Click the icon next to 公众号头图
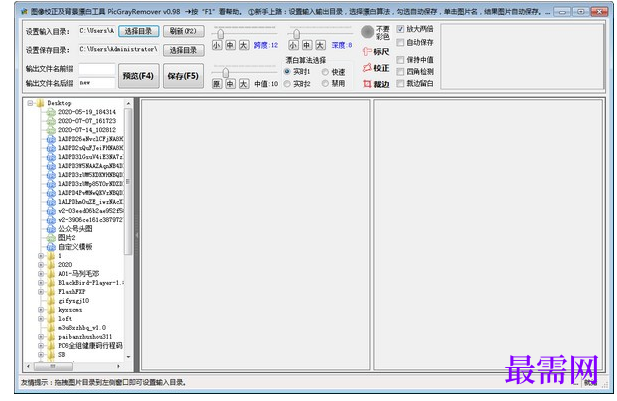 pyautogui.click(x=51, y=229)
